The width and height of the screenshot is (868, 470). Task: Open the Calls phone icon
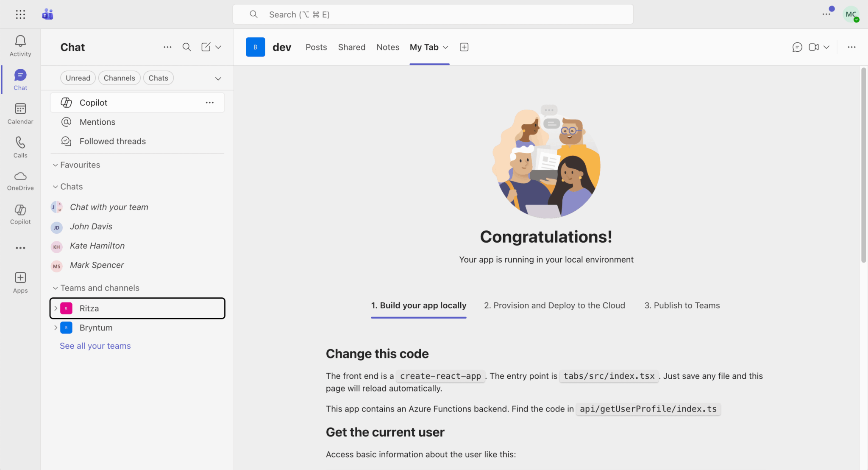[20, 143]
